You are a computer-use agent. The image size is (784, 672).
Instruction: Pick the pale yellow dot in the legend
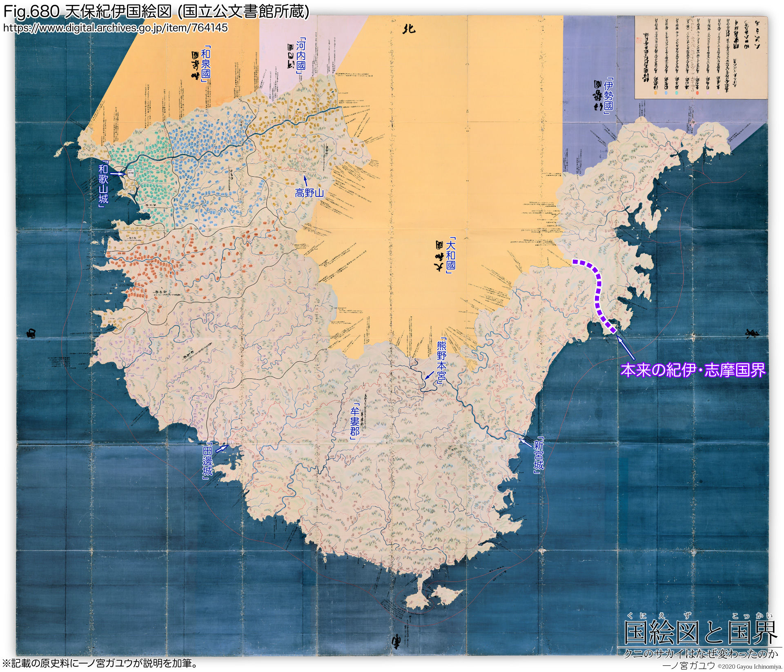point(687,93)
